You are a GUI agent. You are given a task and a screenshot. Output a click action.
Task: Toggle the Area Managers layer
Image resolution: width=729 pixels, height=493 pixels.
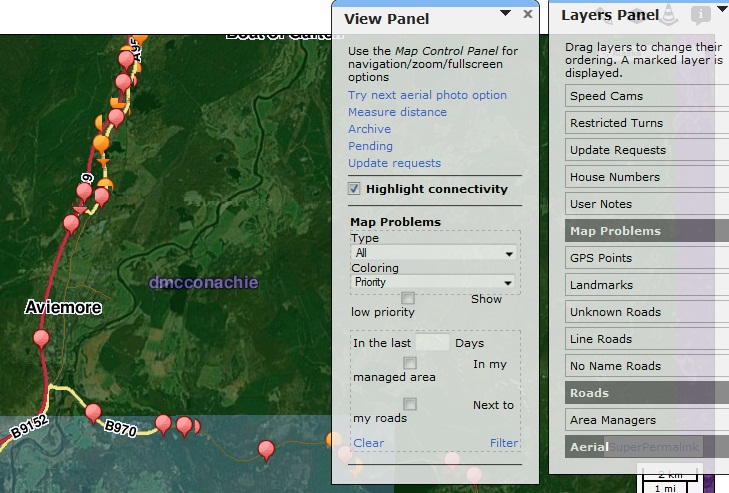pos(647,420)
